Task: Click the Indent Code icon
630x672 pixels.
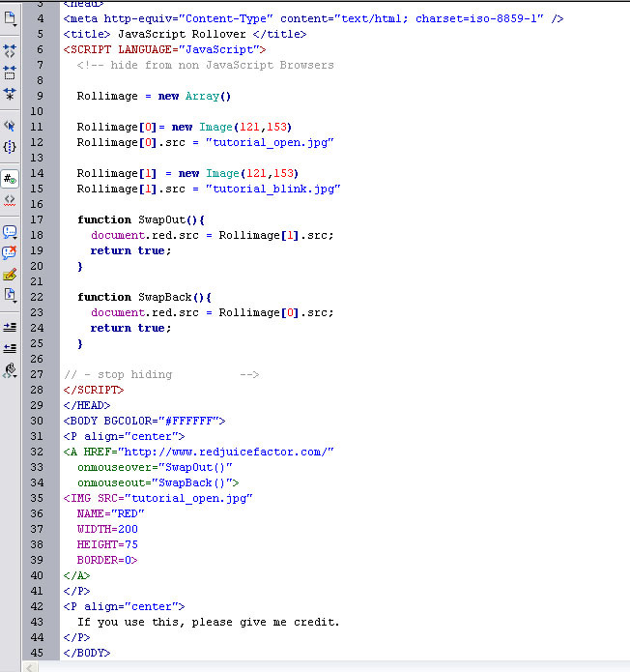Action: 10,328
